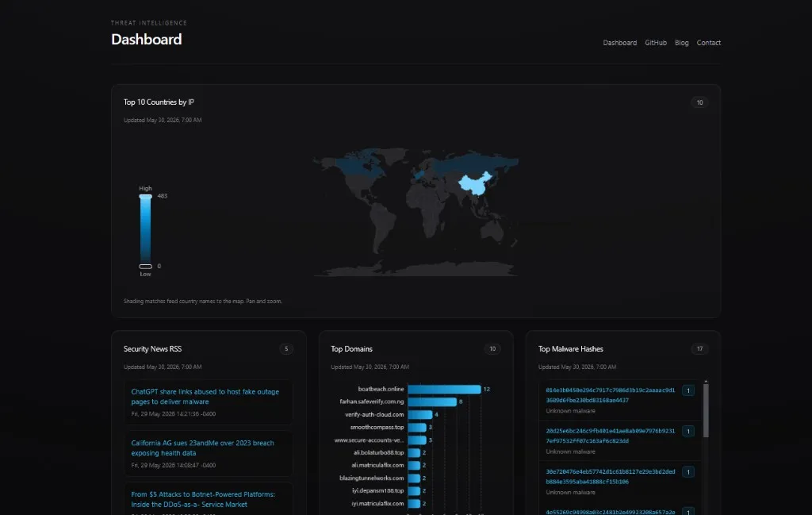Select the hash starting 30e720476e
Screen dimensions: 812x515
(610, 477)
